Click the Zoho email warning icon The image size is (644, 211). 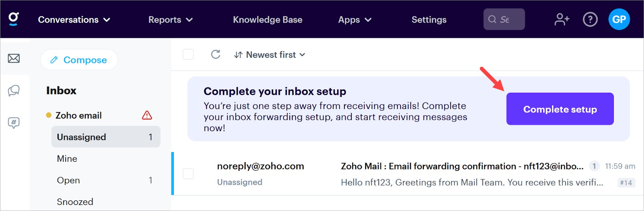(x=147, y=115)
